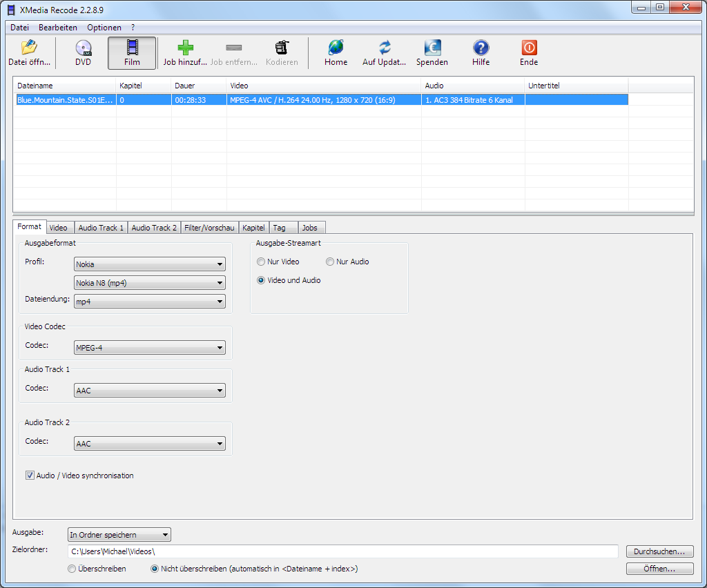Image resolution: width=707 pixels, height=588 pixels.
Task: Choose Nicht überschreiben radio option
Action: click(x=154, y=569)
